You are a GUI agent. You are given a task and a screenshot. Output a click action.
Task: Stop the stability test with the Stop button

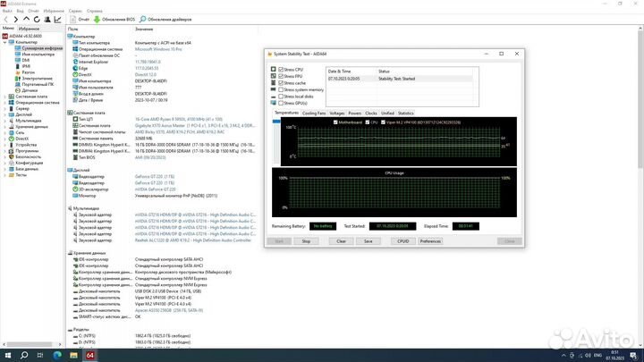pos(306,241)
